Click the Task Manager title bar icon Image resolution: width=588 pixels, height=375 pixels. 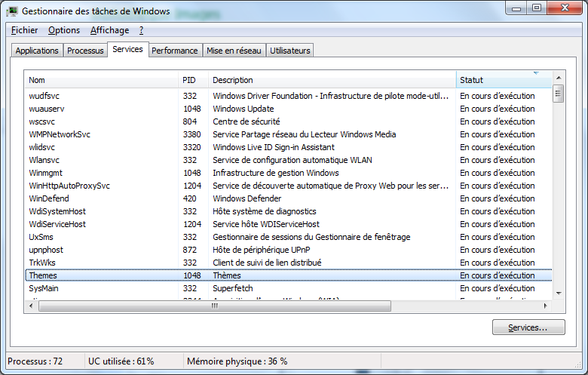pos(13,12)
